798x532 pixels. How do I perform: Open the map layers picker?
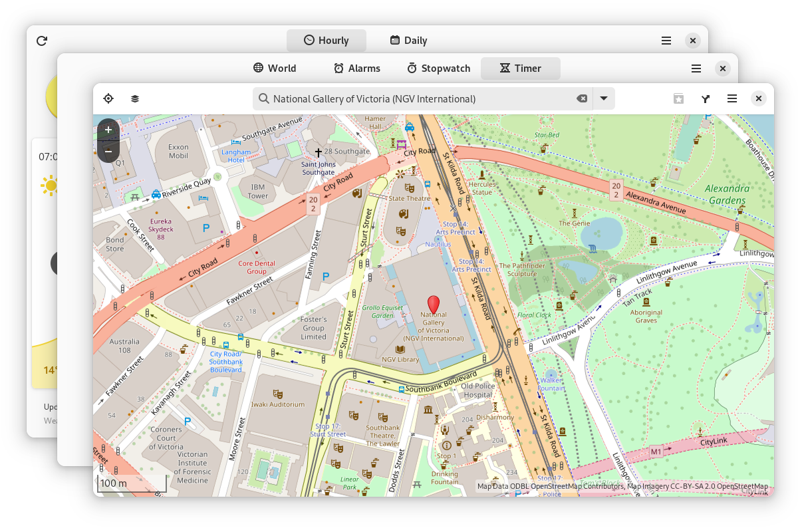(135, 98)
